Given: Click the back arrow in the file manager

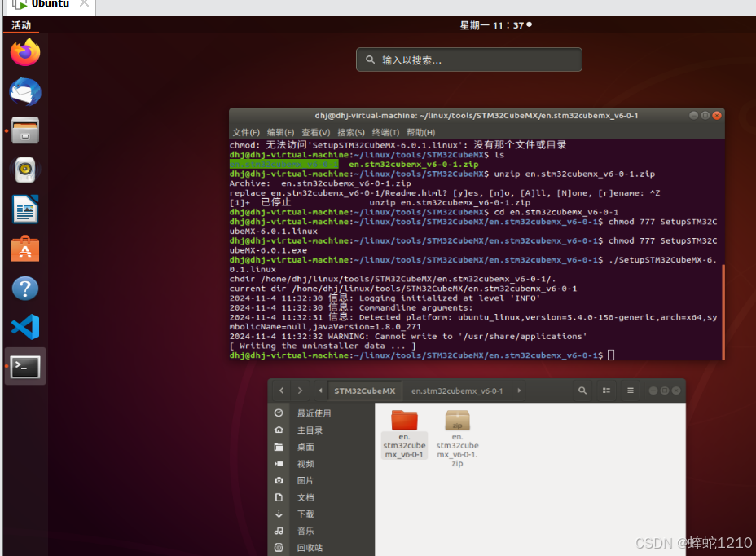Looking at the screenshot, I should click(282, 391).
